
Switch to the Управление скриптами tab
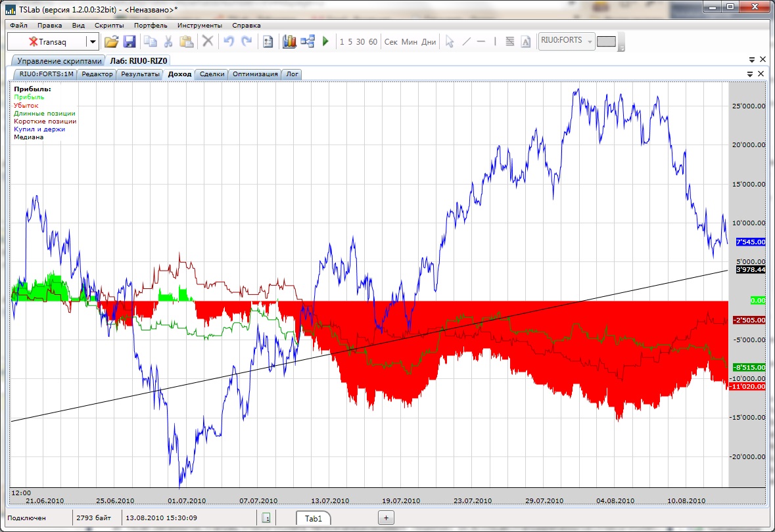pyautogui.click(x=59, y=60)
